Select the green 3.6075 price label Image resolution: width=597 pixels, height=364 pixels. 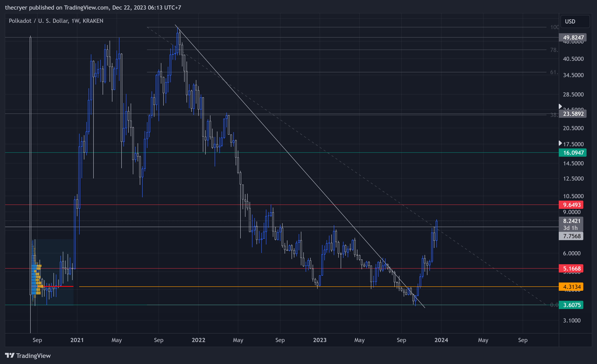click(x=571, y=305)
